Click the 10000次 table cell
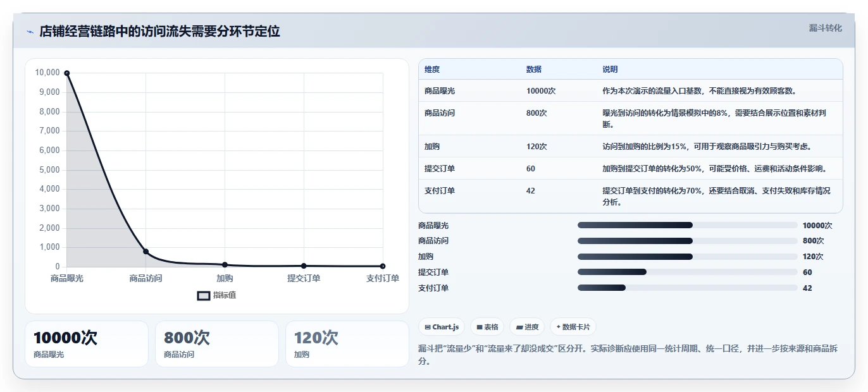 (x=541, y=91)
